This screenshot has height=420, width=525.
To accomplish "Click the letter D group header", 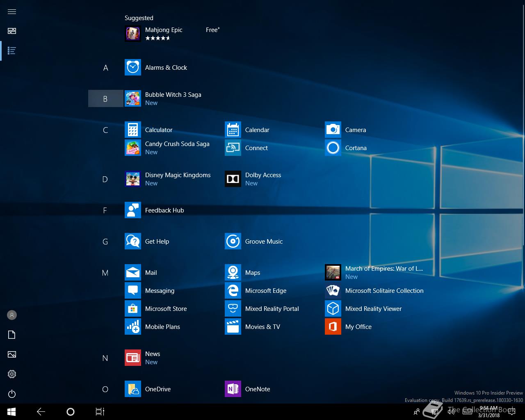I will [x=105, y=179].
